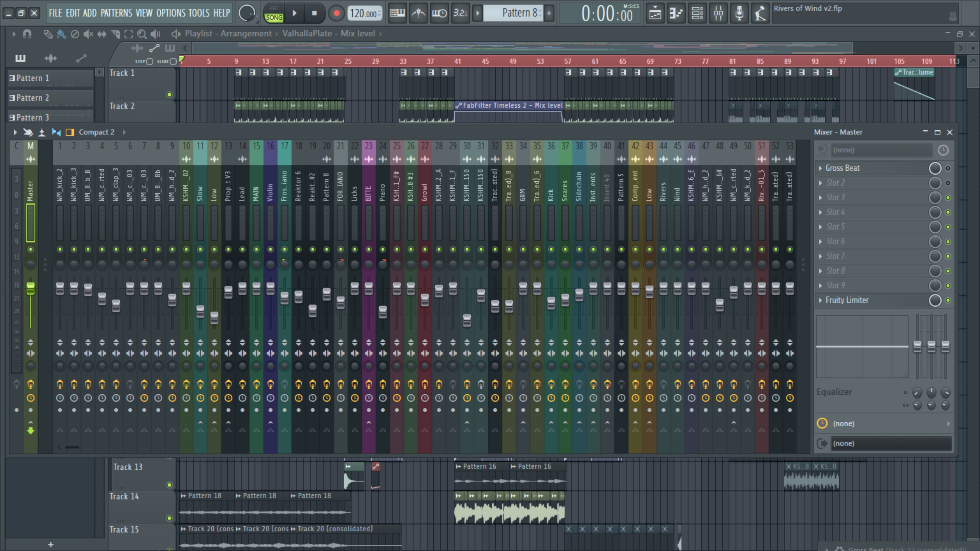Expand the Gross Beat effect slot
Screen dimensions: 980x551
pyautogui.click(x=820, y=168)
